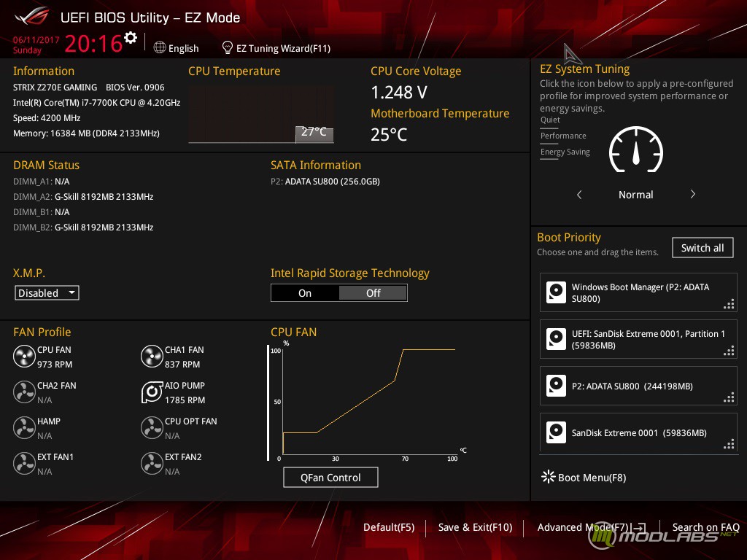
Task: Click the 20:16 clock display
Action: click(x=93, y=43)
